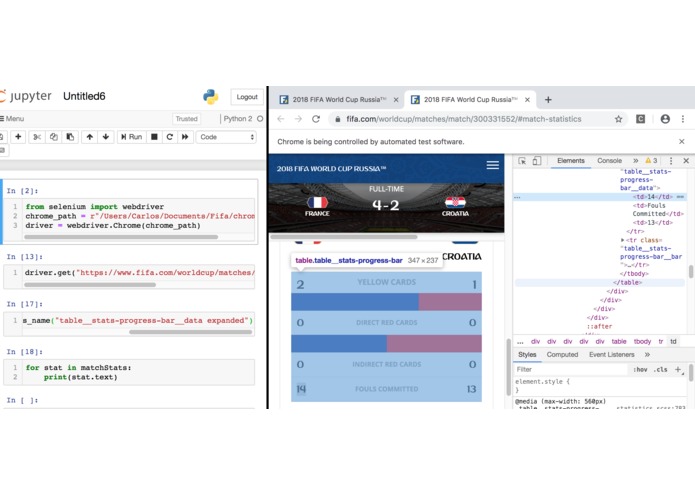Click tbody in DevTools breadcrumb
The width and height of the screenshot is (695, 494).
642,342
